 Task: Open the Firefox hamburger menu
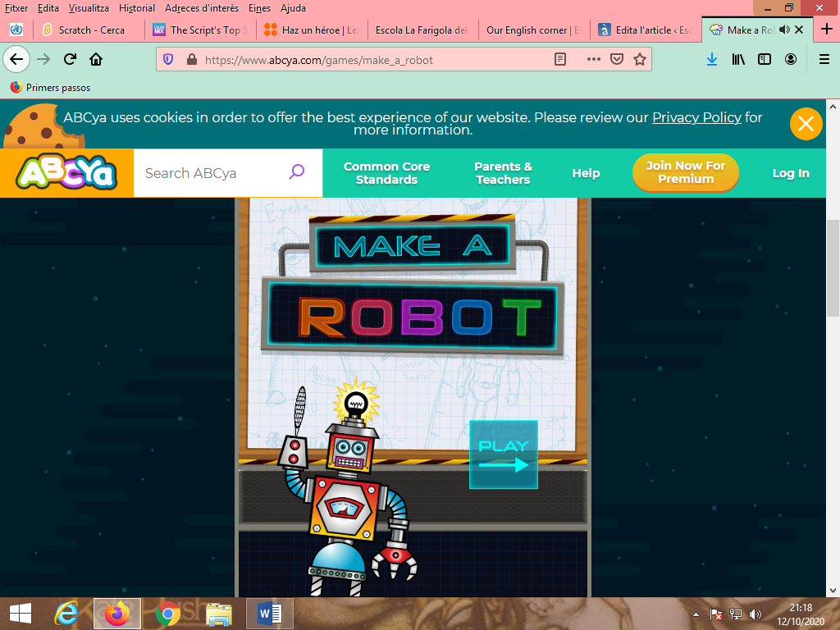(x=824, y=59)
